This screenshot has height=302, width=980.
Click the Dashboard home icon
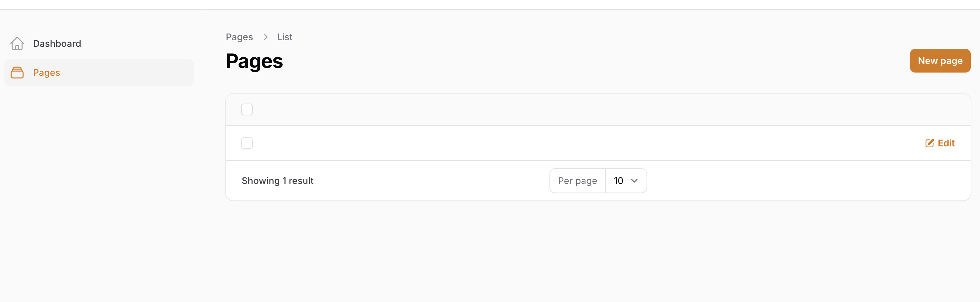pos(17,44)
